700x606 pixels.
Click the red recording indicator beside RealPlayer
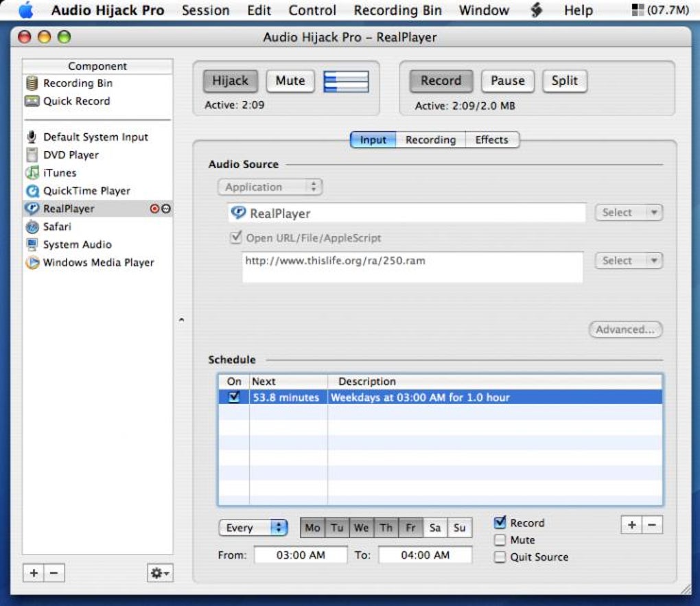click(x=154, y=209)
